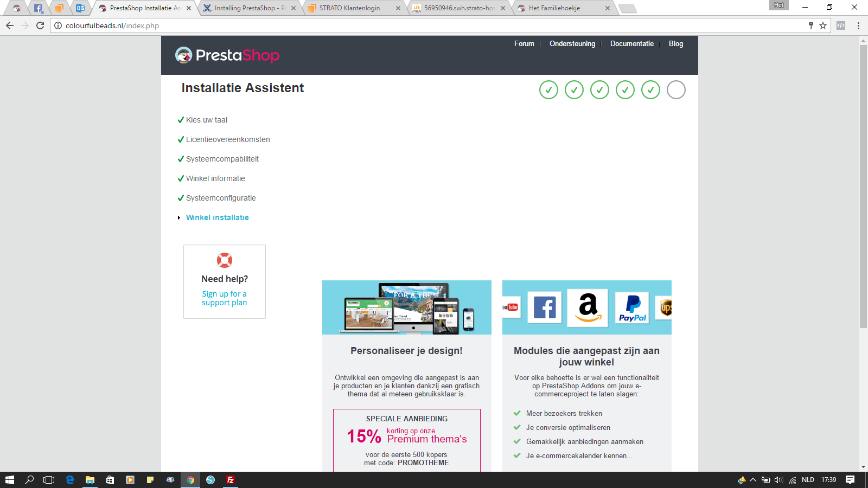The width and height of the screenshot is (868, 488).
Task: View site information icon in address bar
Action: tap(58, 25)
